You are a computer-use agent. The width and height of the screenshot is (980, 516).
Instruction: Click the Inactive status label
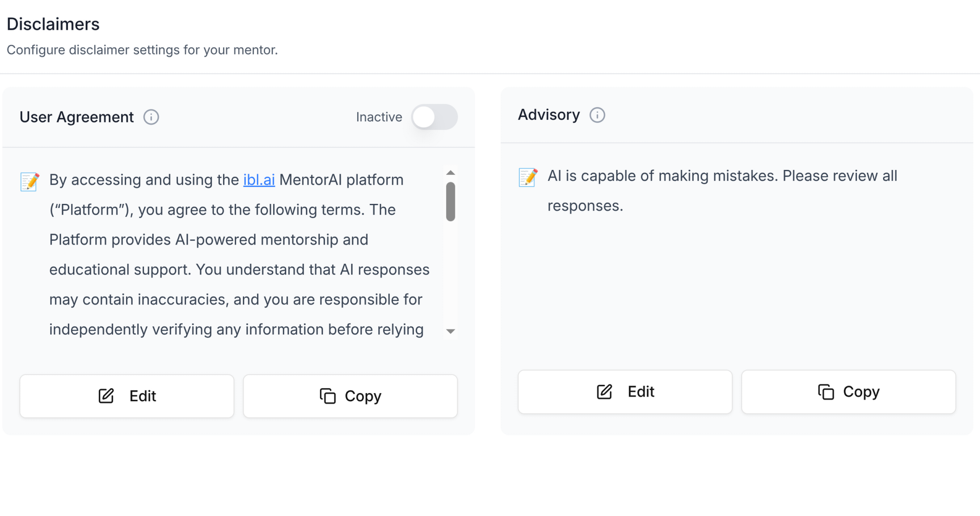(379, 117)
